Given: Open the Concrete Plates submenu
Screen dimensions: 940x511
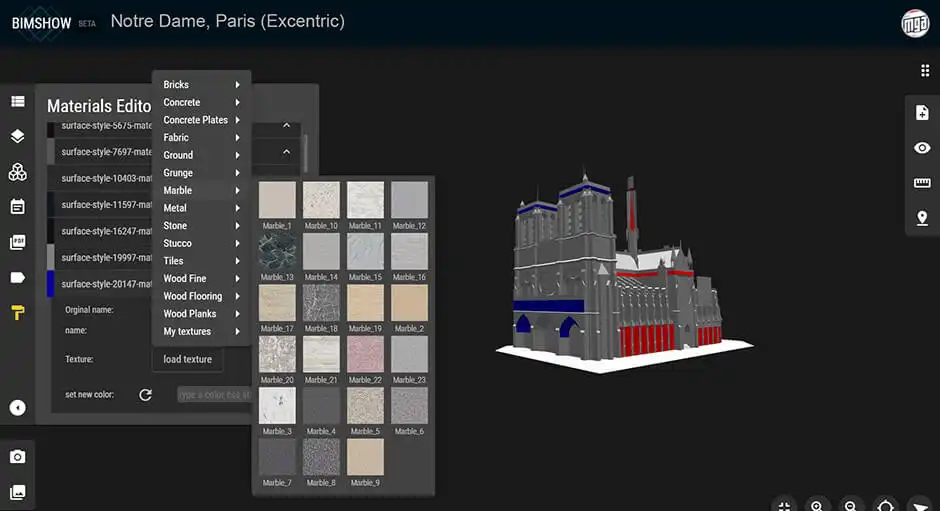Looking at the screenshot, I should 201,120.
